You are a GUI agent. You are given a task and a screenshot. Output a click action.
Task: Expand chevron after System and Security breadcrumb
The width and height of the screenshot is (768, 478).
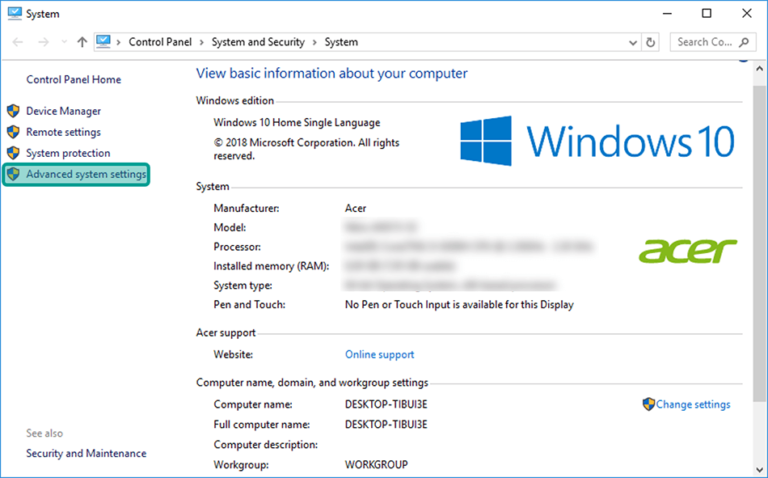tap(314, 42)
